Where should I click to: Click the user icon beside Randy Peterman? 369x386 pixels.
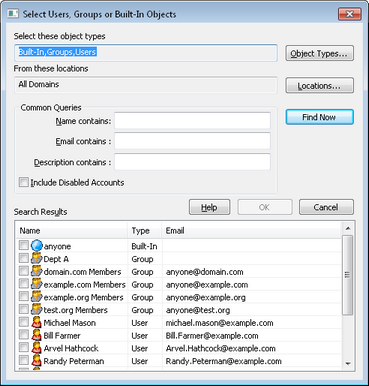click(37, 361)
